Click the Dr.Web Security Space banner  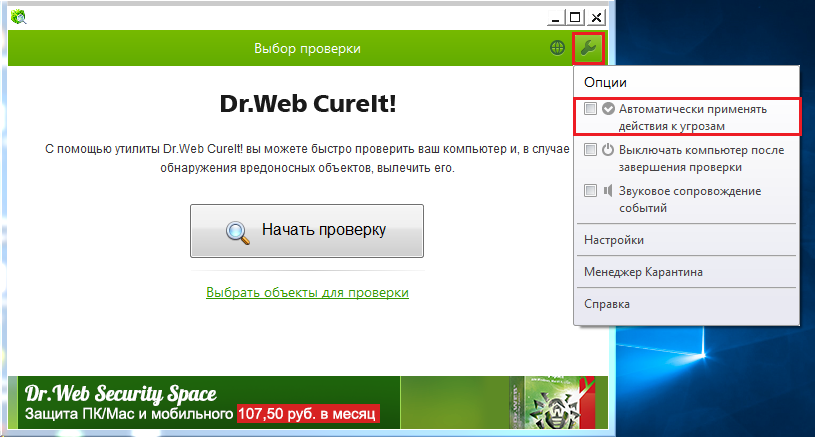point(308,402)
